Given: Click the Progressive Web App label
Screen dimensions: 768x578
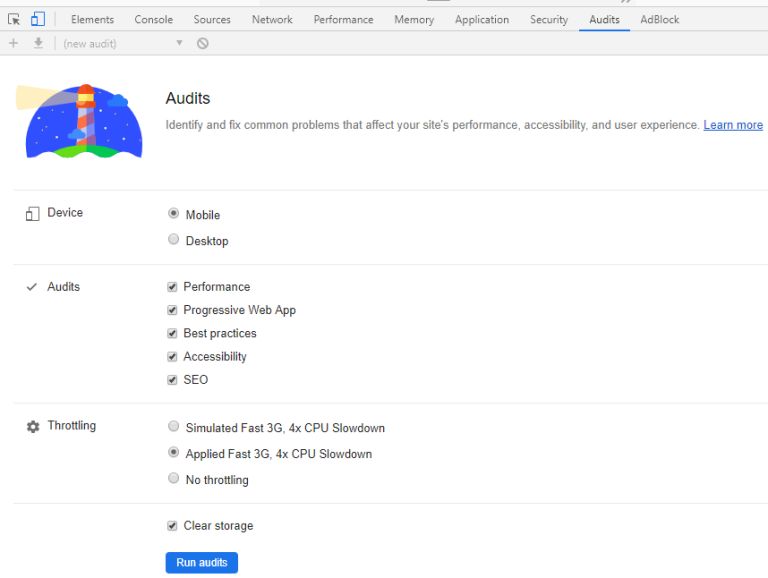Looking at the screenshot, I should pos(240,310).
